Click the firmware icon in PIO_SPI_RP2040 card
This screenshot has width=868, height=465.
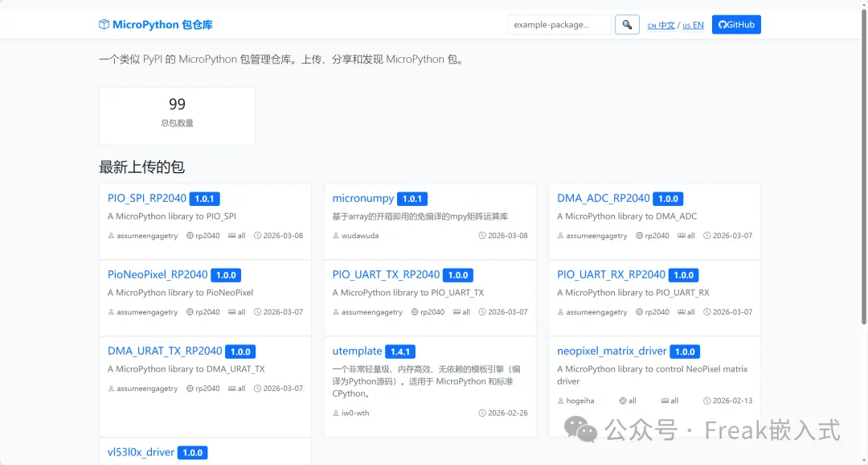pos(232,236)
